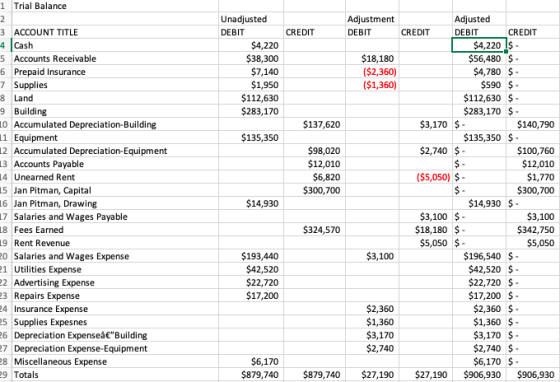This screenshot has width=560, height=382.
Task: Select the 'Jan Pitman, Capital' cell
Action: point(115,191)
